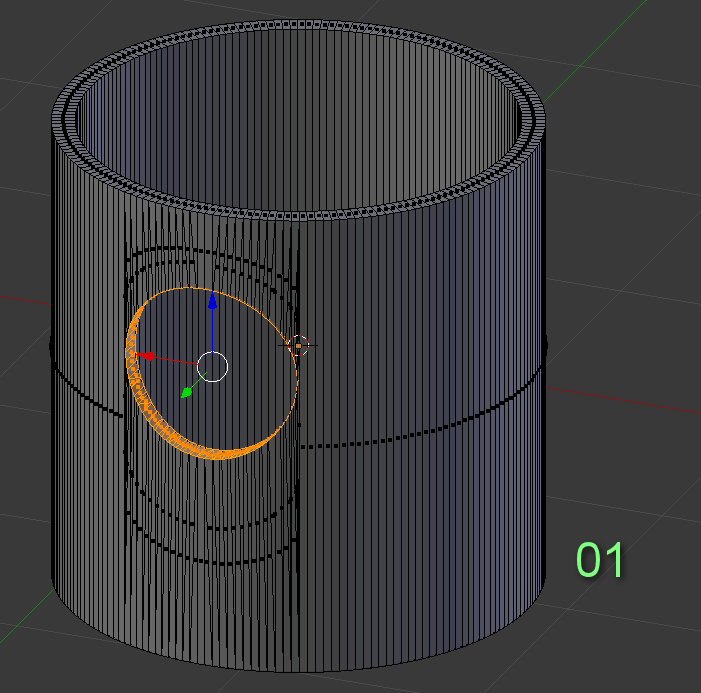This screenshot has height=693, width=701.
Task: Grab the blue Z-axis manipulator arrow
Action: [x=212, y=300]
